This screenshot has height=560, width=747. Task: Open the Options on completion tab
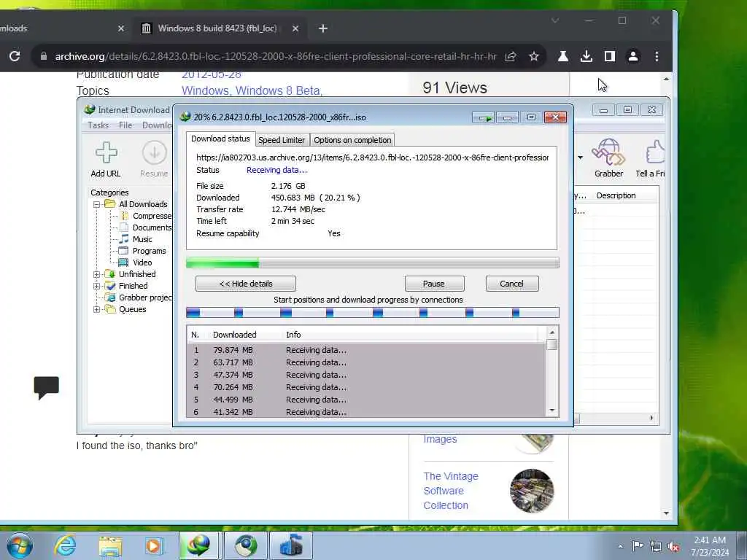352,140
